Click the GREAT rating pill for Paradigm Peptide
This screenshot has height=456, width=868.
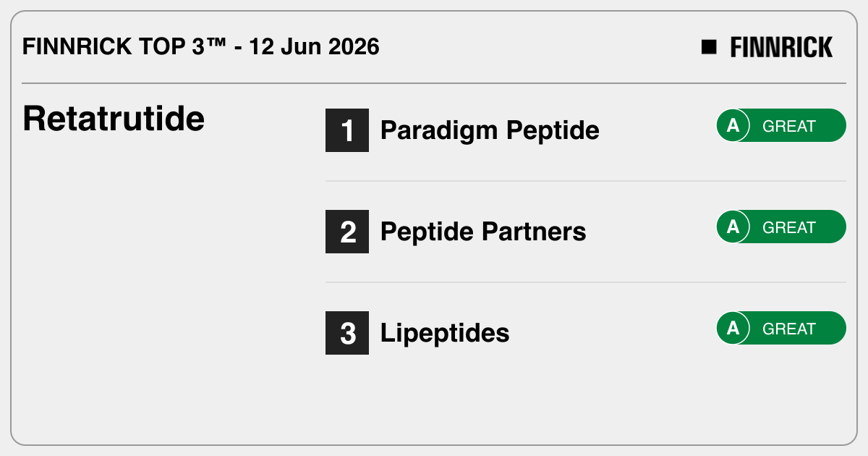781,126
